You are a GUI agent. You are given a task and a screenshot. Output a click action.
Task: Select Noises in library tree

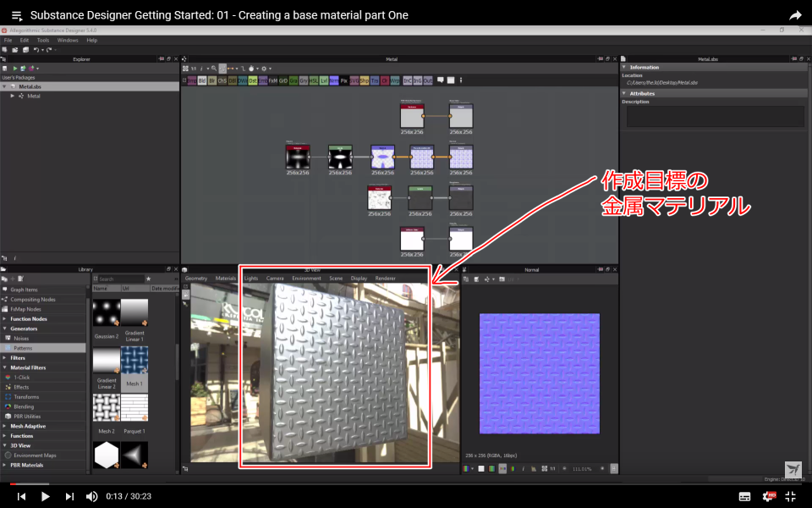coord(21,338)
